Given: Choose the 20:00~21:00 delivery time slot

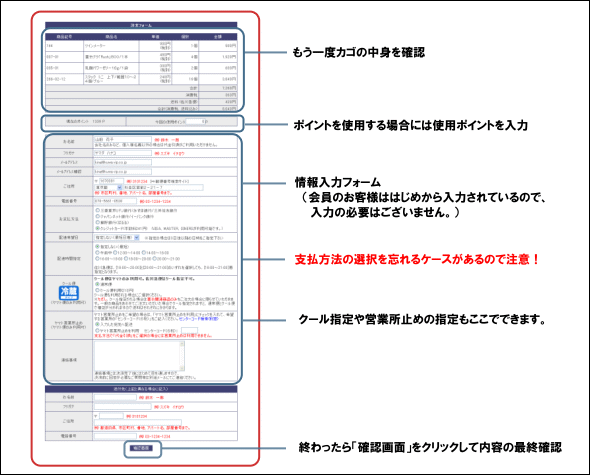Looking at the screenshot, I should tap(154, 259).
